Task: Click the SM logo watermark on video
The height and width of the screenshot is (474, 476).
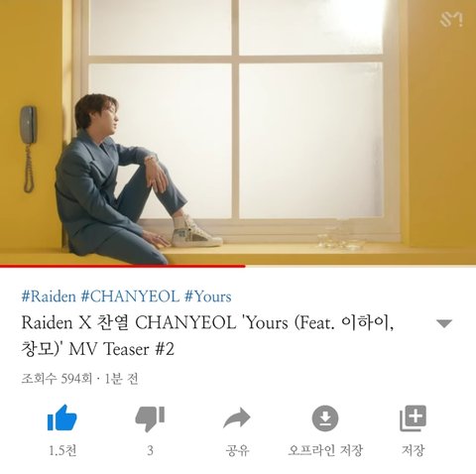Action: click(x=451, y=20)
